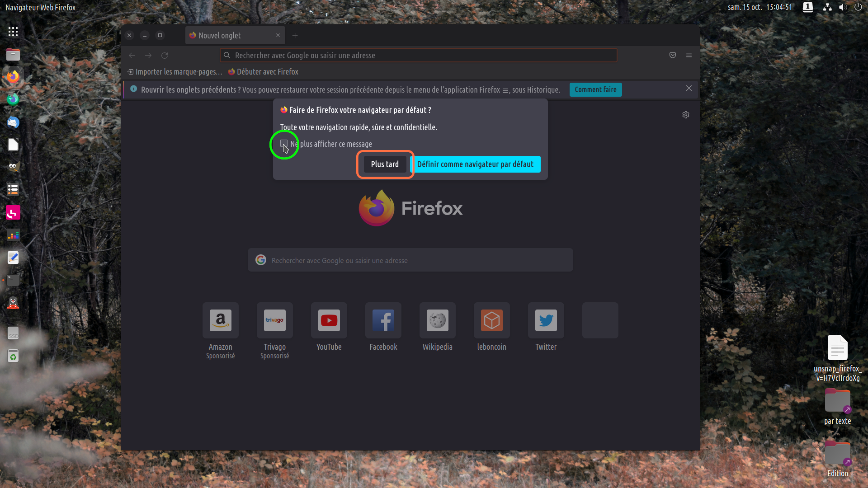Open the applications grid in dock
Screen dimensions: 868x488
click(13, 31)
